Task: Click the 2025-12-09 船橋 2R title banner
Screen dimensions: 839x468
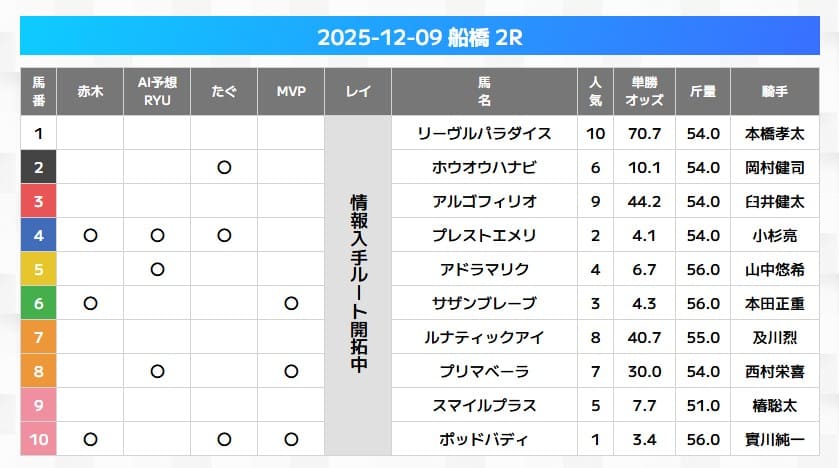Action: pyautogui.click(x=419, y=37)
